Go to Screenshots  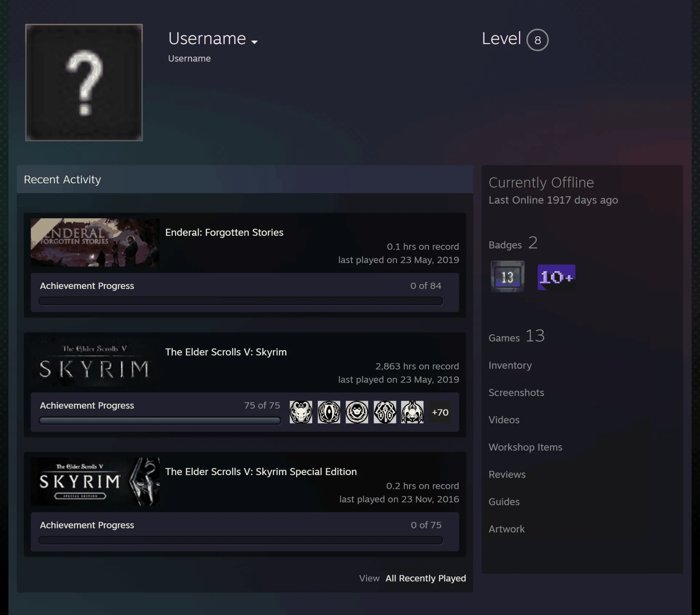pos(516,393)
